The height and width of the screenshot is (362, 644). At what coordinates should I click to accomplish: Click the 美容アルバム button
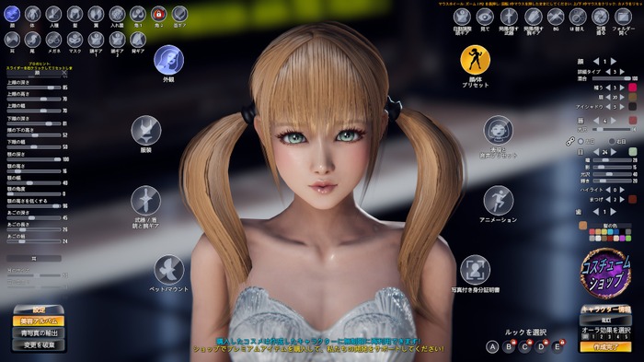click(x=39, y=321)
